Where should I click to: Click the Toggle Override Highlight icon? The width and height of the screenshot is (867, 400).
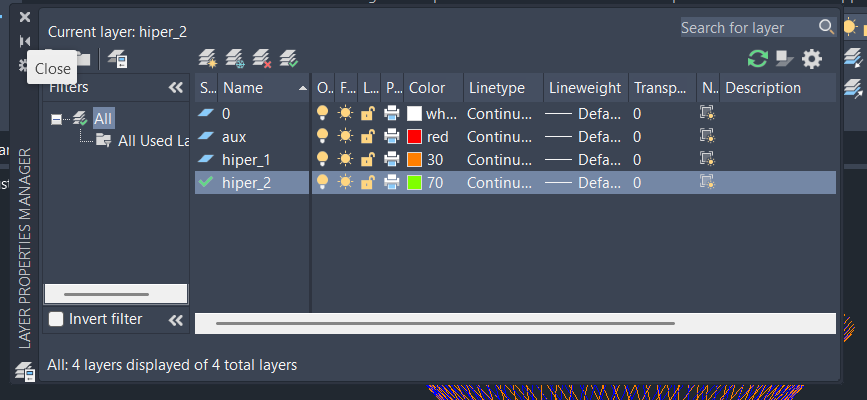click(785, 58)
